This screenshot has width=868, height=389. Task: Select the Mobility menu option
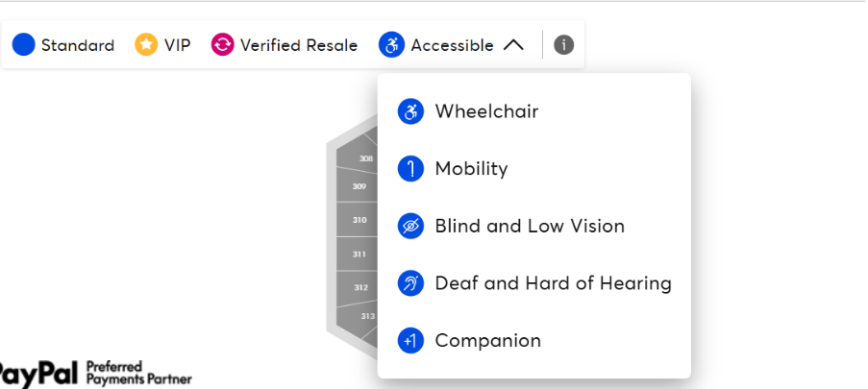471,169
